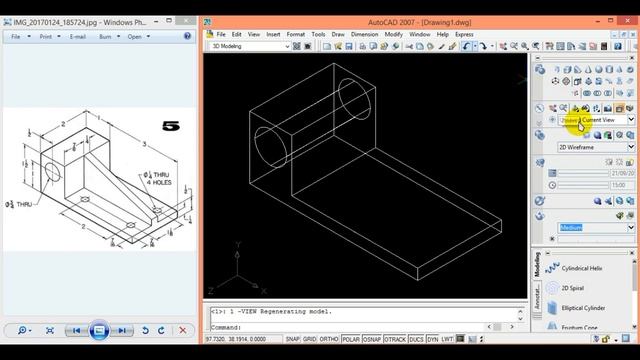Open the Medium render preset dropdown

tap(631, 227)
